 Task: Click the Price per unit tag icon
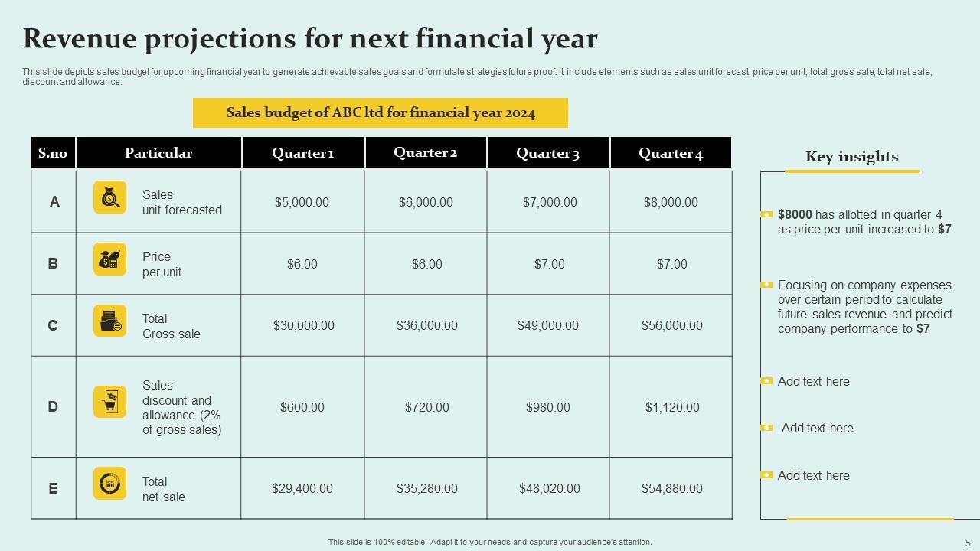pyautogui.click(x=109, y=259)
